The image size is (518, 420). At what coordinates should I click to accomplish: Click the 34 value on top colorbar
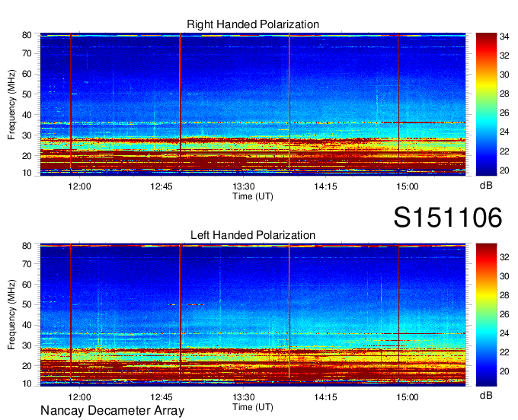(x=504, y=37)
